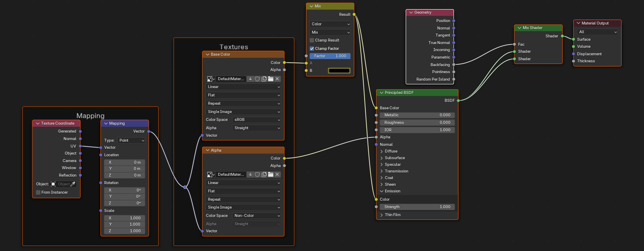Click the Mix node B color swatch
Viewport: 644px width, 251px height.
[339, 71]
